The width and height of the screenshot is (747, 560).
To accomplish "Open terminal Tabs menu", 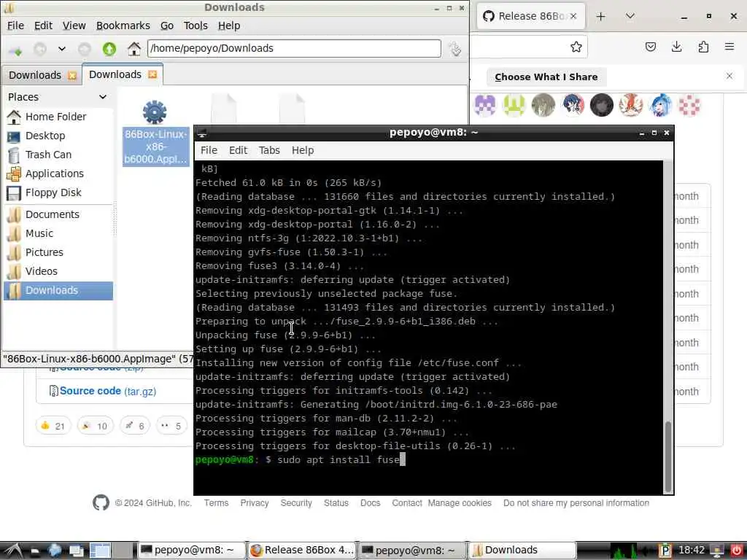I will (x=269, y=150).
